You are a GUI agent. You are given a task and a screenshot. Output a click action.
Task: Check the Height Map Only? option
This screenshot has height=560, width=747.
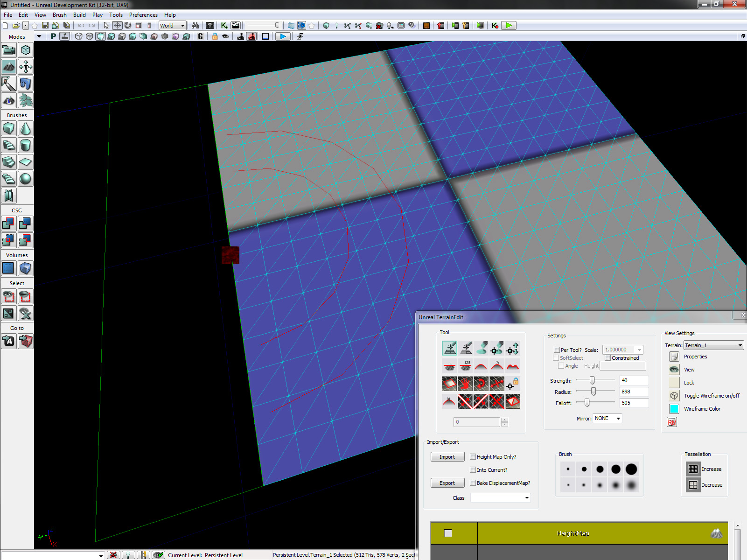[473, 457]
